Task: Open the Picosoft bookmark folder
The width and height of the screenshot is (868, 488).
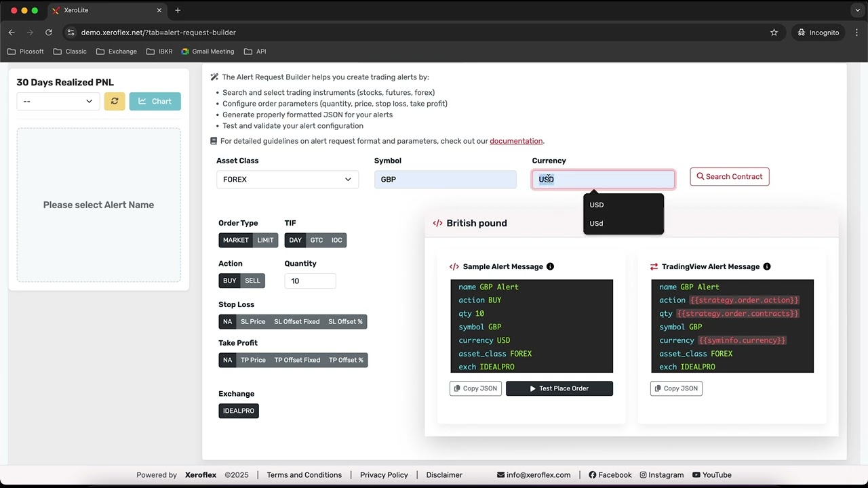Action: pyautogui.click(x=25, y=52)
